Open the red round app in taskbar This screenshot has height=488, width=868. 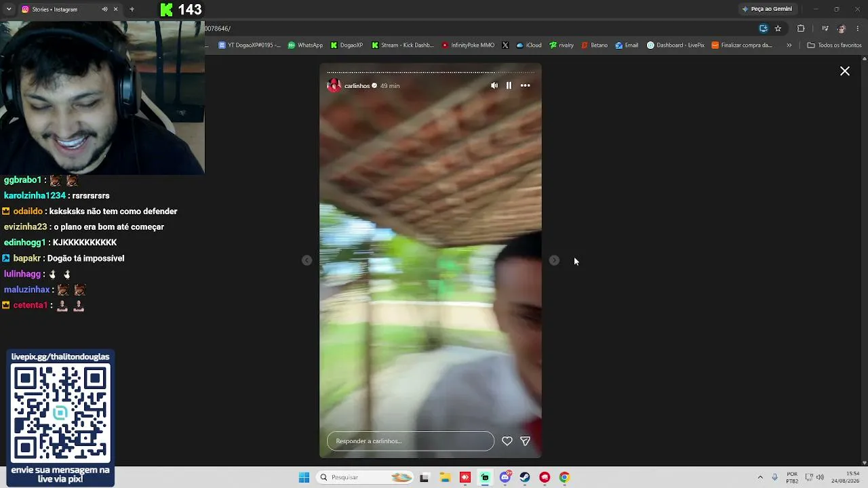tap(545, 477)
